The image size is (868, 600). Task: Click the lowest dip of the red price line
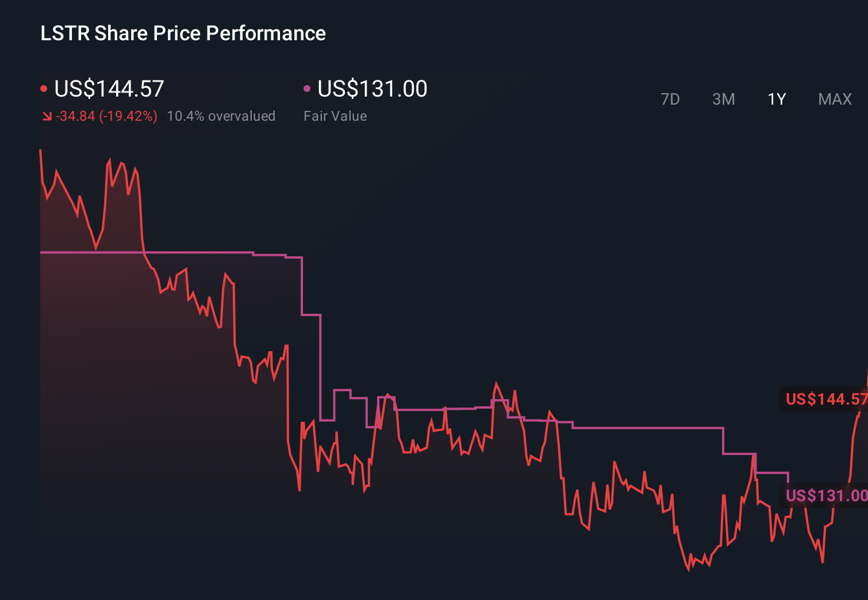coord(690,571)
